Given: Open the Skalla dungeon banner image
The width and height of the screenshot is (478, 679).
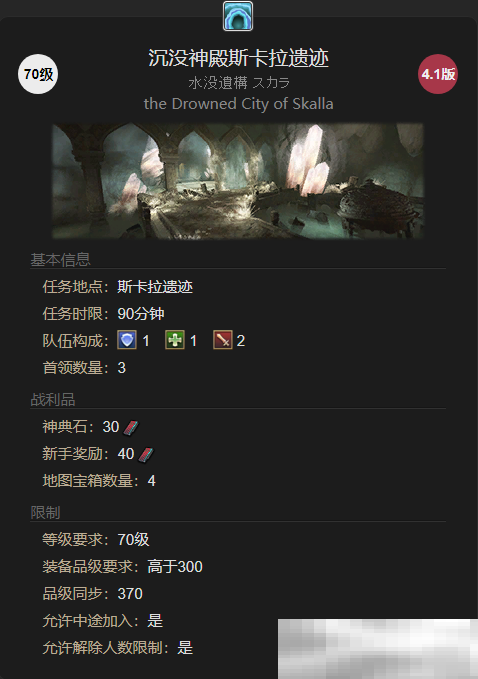Looking at the screenshot, I should [238, 181].
